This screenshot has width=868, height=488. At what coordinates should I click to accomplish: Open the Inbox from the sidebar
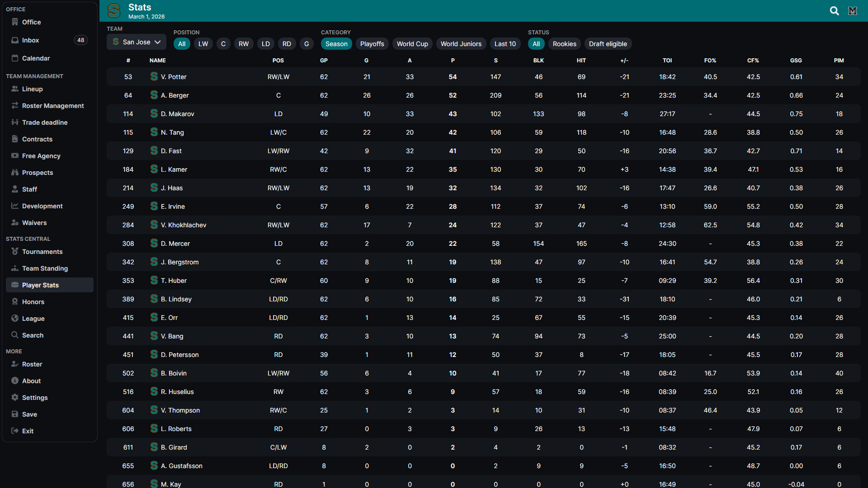[x=30, y=40]
